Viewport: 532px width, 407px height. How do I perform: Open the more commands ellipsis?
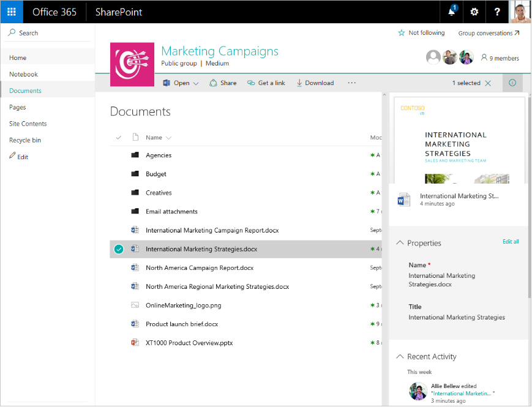(x=352, y=83)
